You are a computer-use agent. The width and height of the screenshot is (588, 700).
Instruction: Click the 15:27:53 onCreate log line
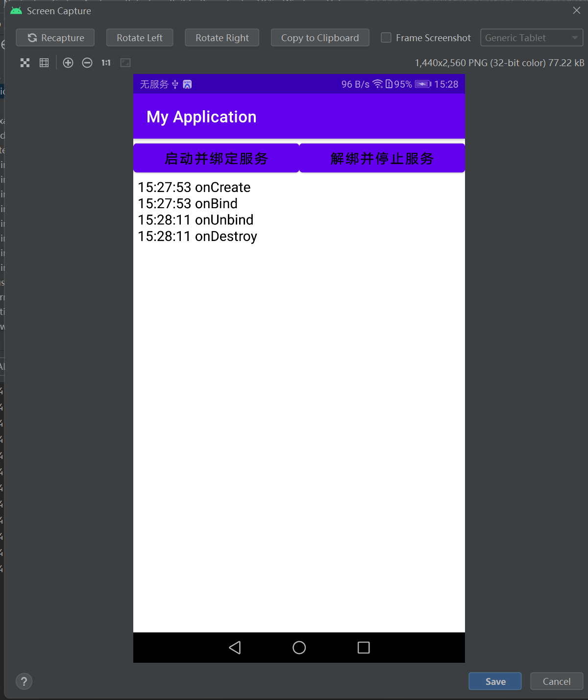[194, 187]
